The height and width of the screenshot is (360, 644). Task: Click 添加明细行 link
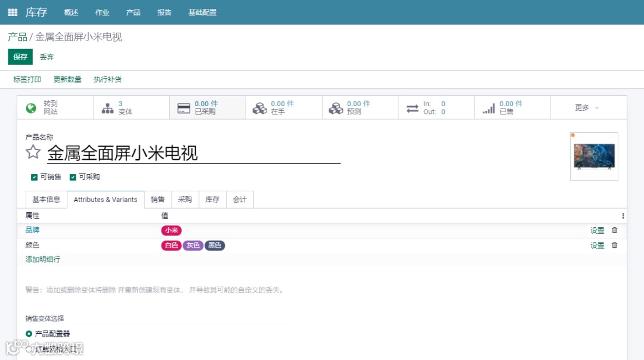click(x=43, y=259)
